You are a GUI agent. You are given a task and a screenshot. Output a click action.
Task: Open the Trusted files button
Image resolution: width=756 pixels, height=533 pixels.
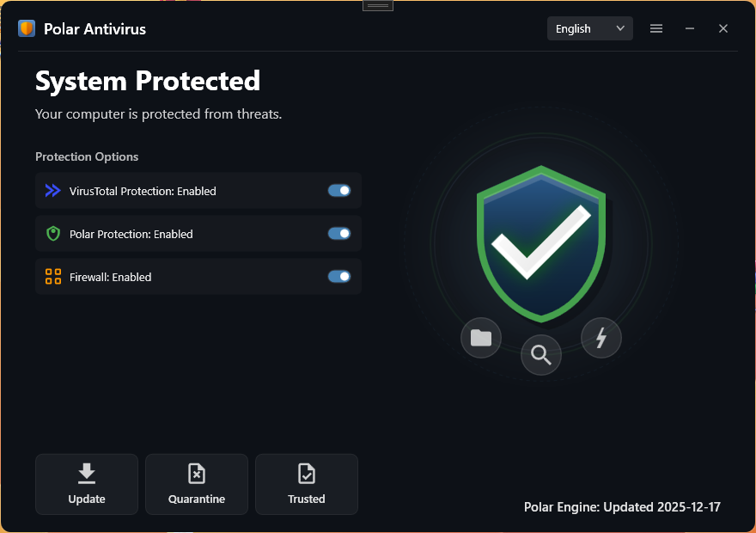point(307,484)
